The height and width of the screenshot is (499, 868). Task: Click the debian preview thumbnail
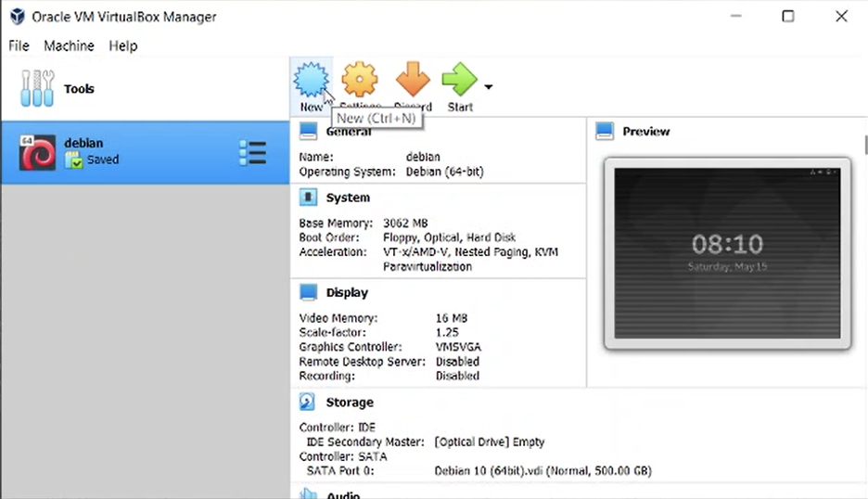point(727,253)
